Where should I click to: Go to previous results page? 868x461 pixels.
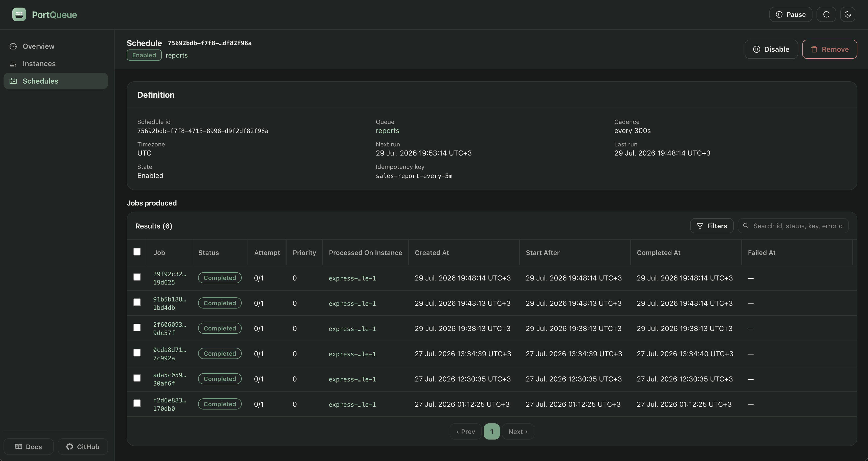coord(465,432)
